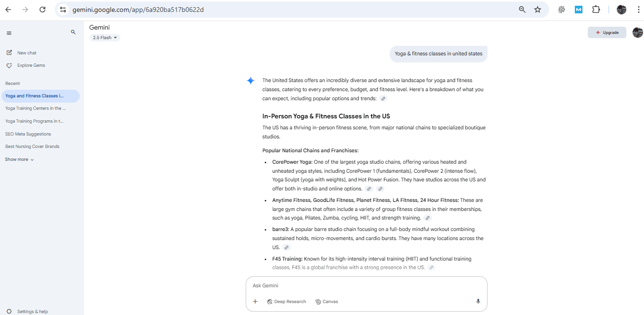The image size is (644, 315).
Task: Reload the Gemini page
Action: click(x=42, y=10)
